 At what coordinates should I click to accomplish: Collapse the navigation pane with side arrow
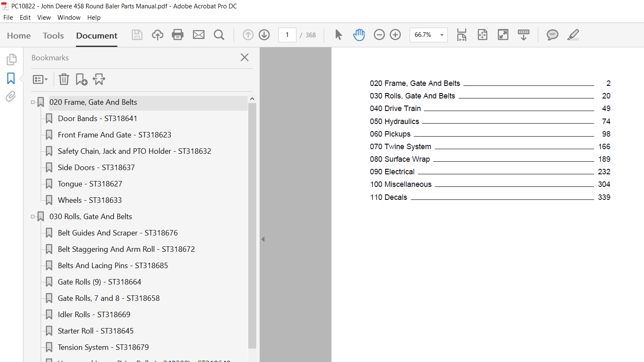pyautogui.click(x=263, y=239)
